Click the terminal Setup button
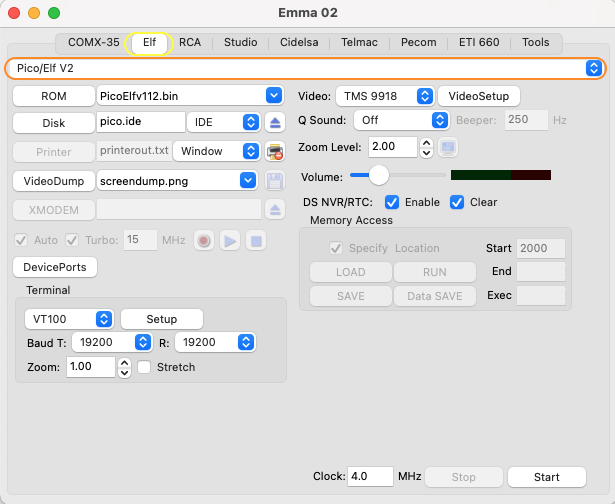This screenshot has width=615, height=504. pos(162,319)
